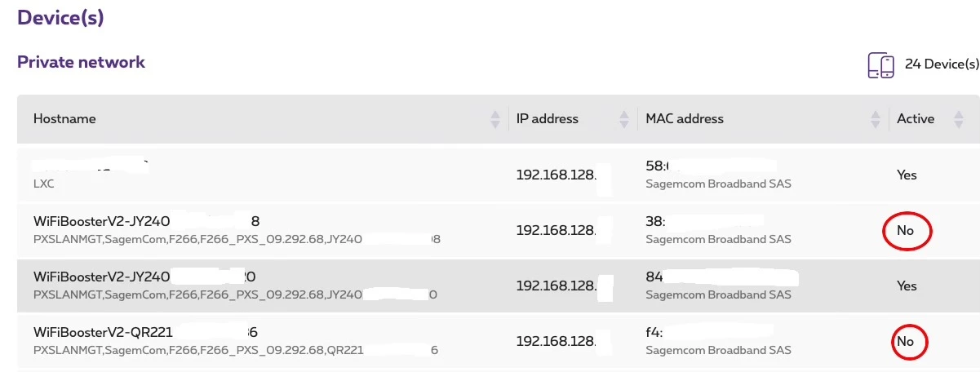Click the devices icon beside 24 Device(s)
This screenshot has height=372, width=980.
pyautogui.click(x=881, y=65)
